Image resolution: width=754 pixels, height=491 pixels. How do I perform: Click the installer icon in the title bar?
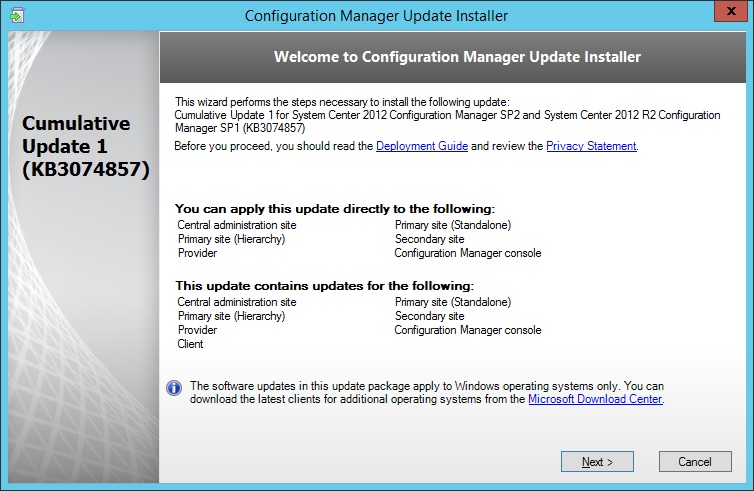[x=17, y=15]
